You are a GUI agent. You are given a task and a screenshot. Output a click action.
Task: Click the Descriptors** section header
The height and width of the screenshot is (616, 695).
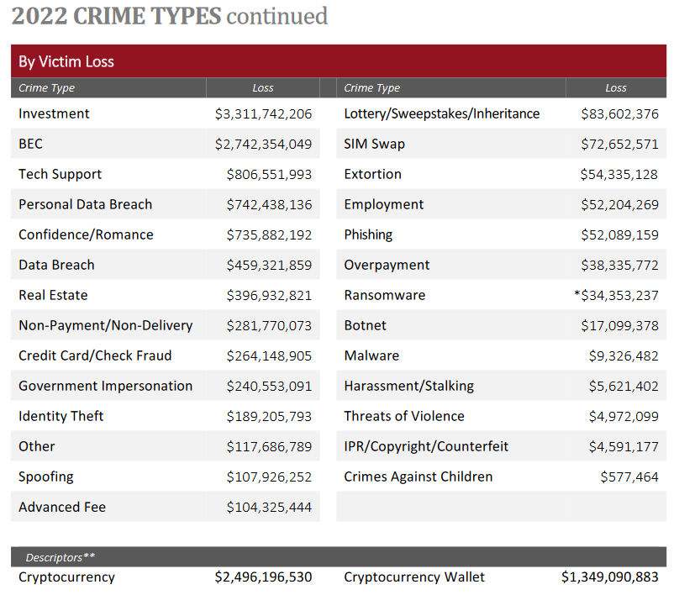(x=60, y=557)
